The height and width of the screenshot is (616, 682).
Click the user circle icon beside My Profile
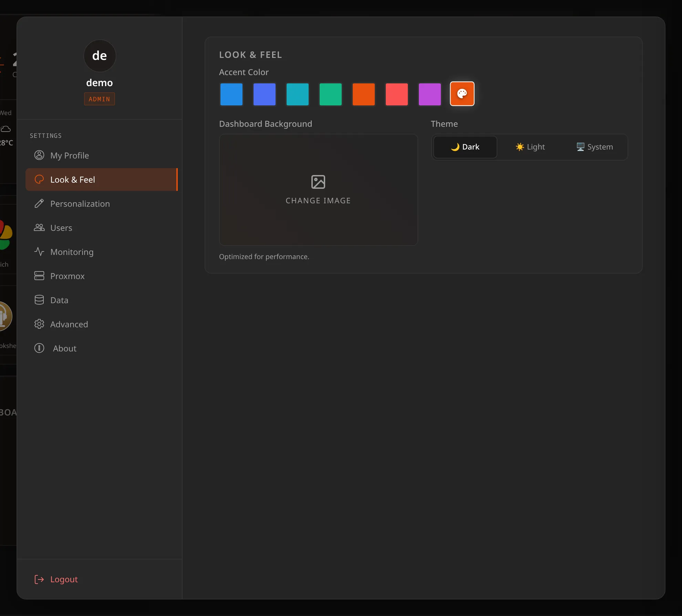point(39,155)
